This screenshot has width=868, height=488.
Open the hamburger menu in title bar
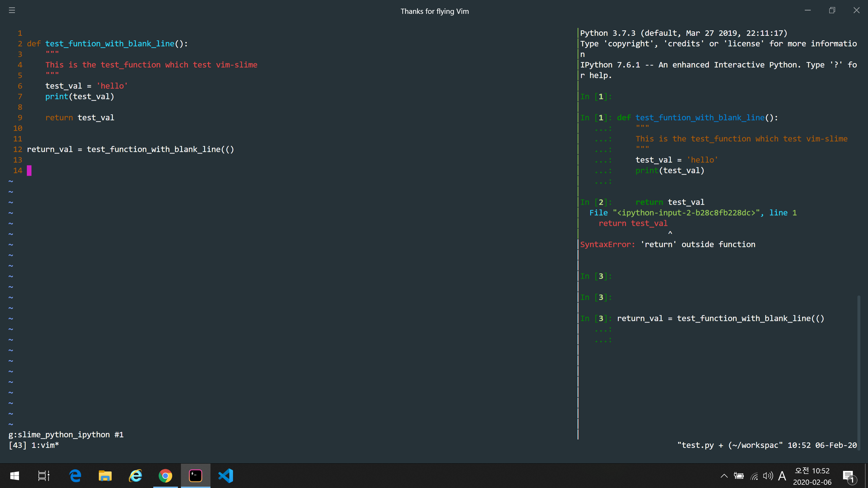click(12, 11)
